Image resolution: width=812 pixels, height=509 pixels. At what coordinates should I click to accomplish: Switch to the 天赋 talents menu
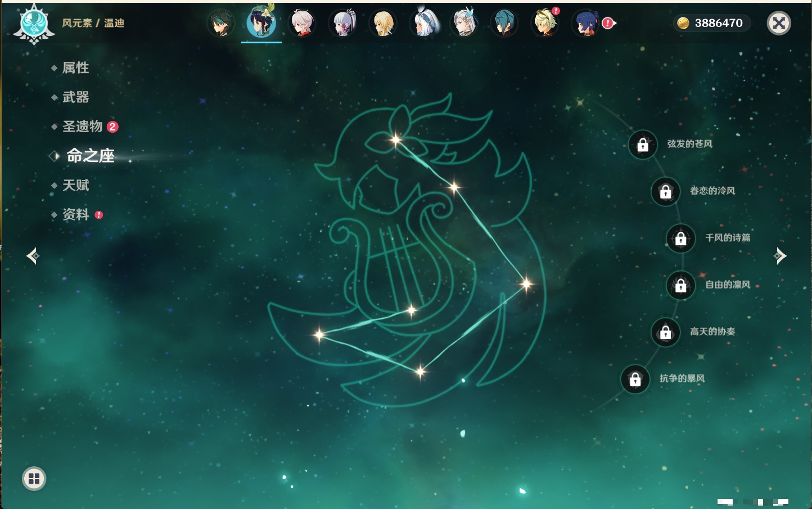75,185
